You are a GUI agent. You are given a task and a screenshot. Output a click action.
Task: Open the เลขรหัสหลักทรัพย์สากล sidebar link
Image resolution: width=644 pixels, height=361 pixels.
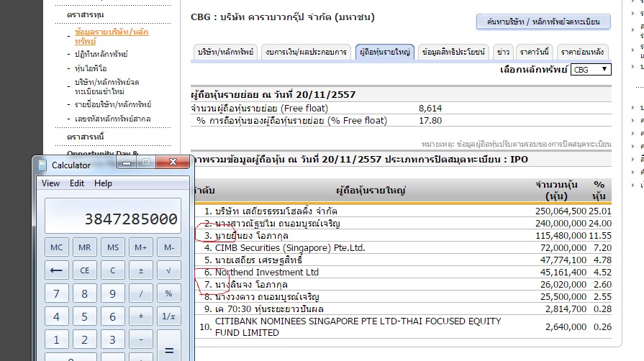coord(112,119)
